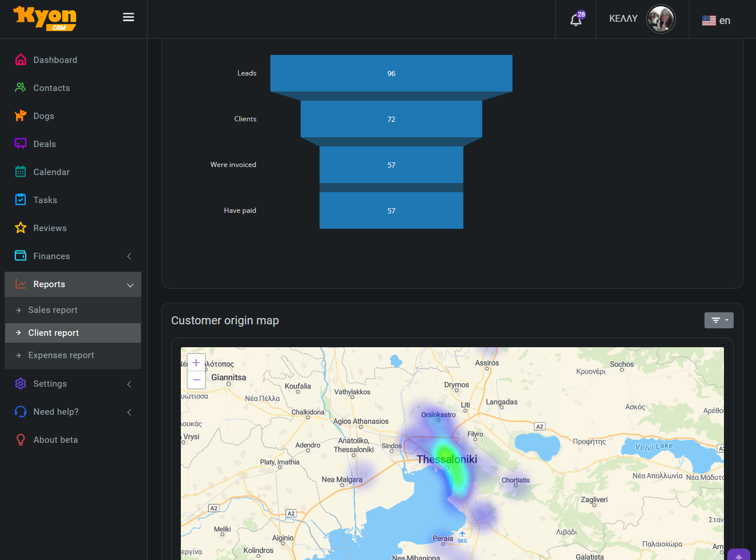Open the Sales report link
756x560 pixels.
click(x=53, y=310)
